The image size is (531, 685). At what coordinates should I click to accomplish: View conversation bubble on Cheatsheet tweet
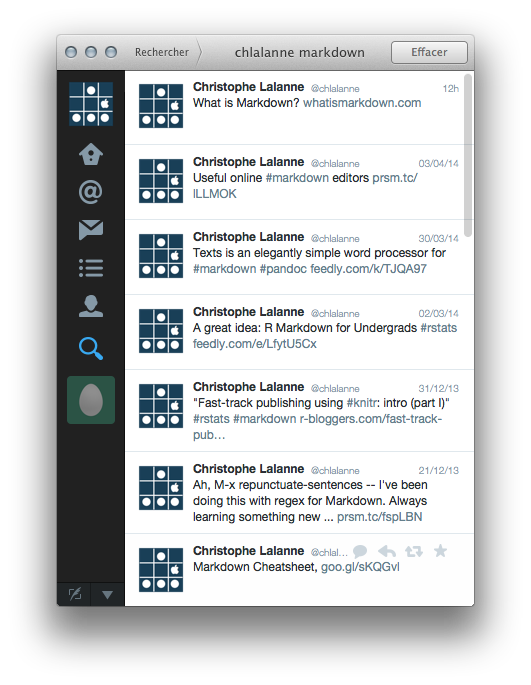point(360,551)
